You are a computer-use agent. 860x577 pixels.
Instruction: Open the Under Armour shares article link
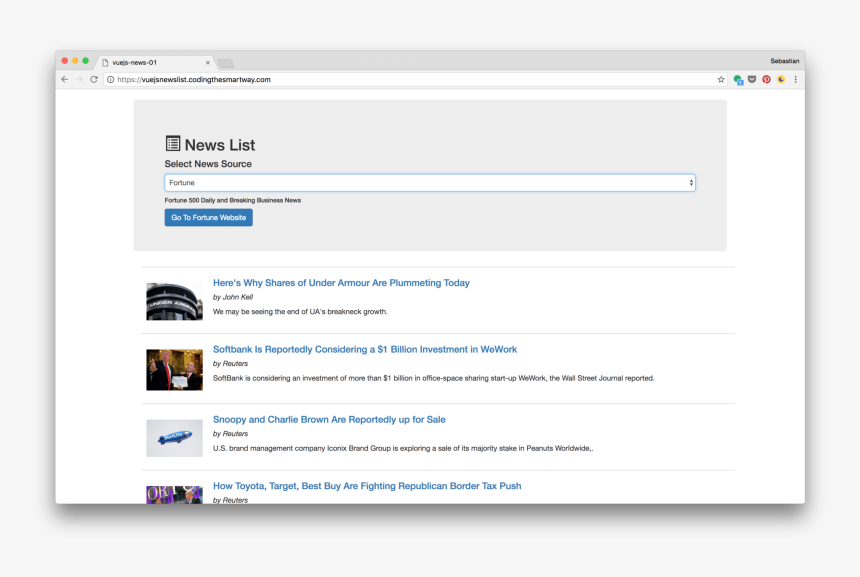pyautogui.click(x=341, y=283)
